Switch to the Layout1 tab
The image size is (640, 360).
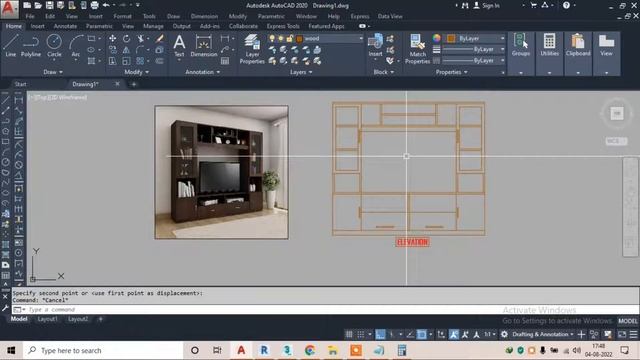[x=47, y=319]
